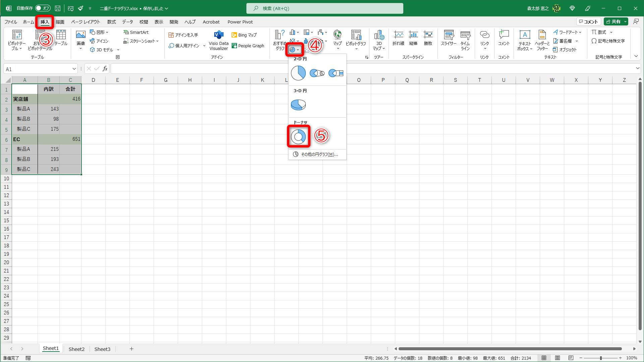Select the basic 2-D pie chart

click(x=298, y=73)
